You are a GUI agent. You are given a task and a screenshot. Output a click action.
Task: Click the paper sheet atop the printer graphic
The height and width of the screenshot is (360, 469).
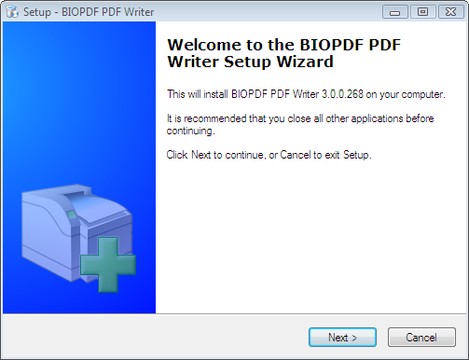tap(93, 207)
